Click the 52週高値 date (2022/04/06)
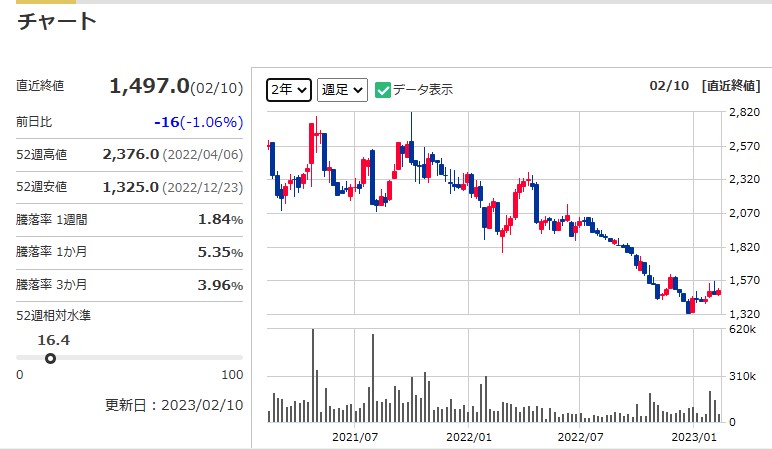This screenshot has width=772, height=449. [203, 155]
